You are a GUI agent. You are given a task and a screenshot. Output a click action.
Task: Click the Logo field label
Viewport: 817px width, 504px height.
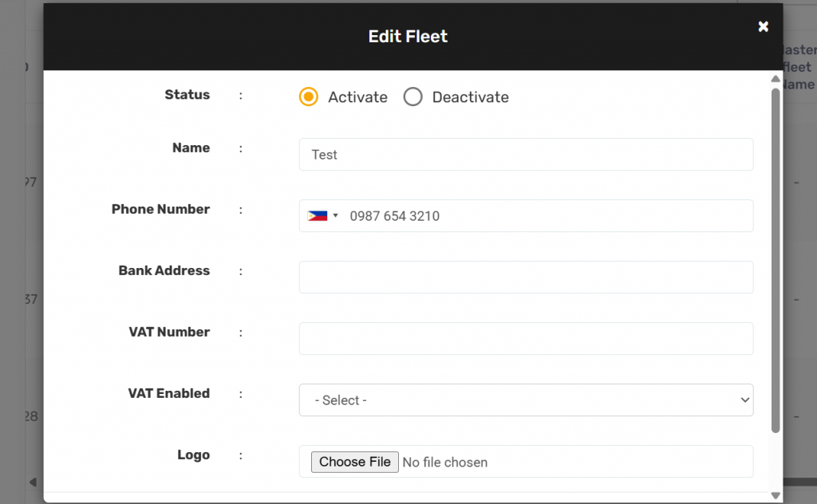coord(193,455)
